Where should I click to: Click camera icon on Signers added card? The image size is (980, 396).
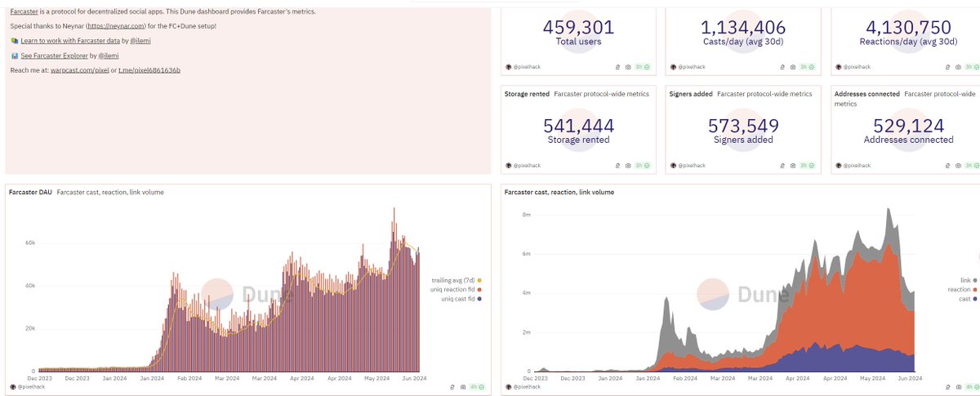tap(792, 166)
